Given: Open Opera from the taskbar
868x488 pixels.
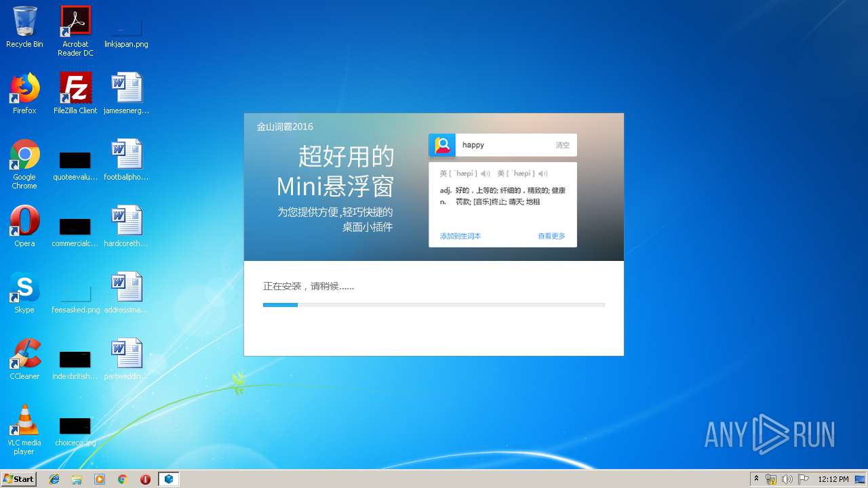Looking at the screenshot, I should (145, 479).
